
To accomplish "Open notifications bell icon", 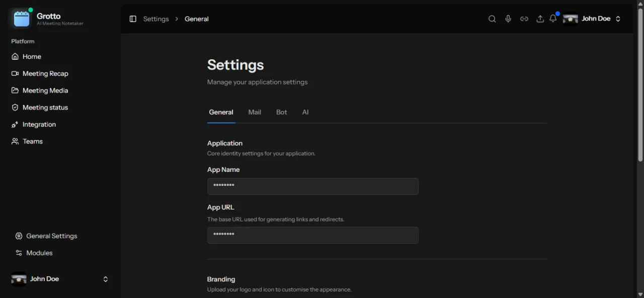I will pyautogui.click(x=553, y=19).
